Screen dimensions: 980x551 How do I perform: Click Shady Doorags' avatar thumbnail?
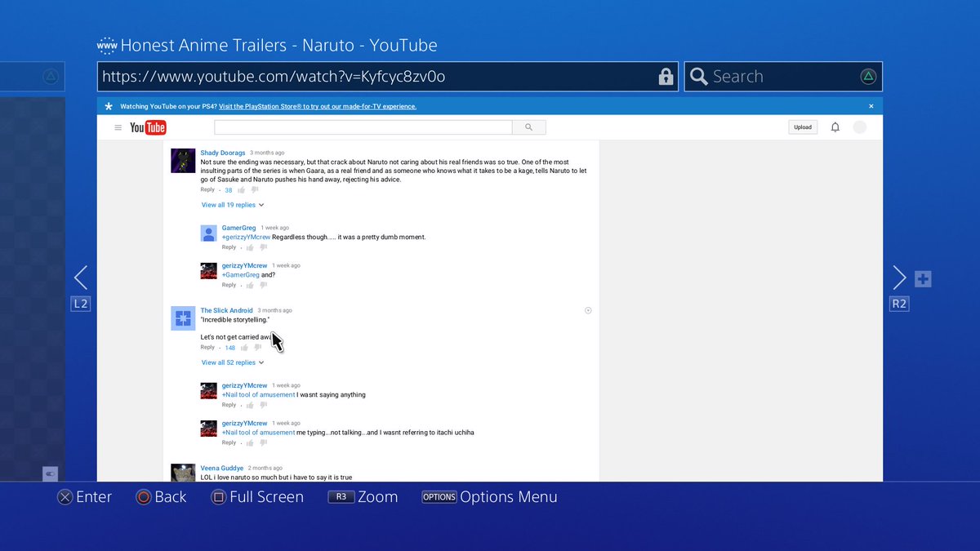click(183, 160)
